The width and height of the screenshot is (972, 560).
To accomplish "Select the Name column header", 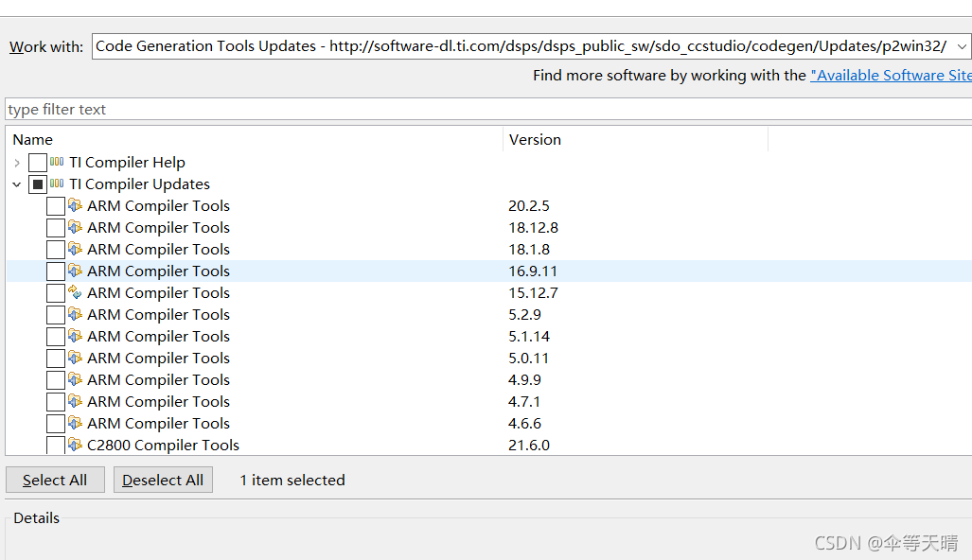I will point(32,139).
